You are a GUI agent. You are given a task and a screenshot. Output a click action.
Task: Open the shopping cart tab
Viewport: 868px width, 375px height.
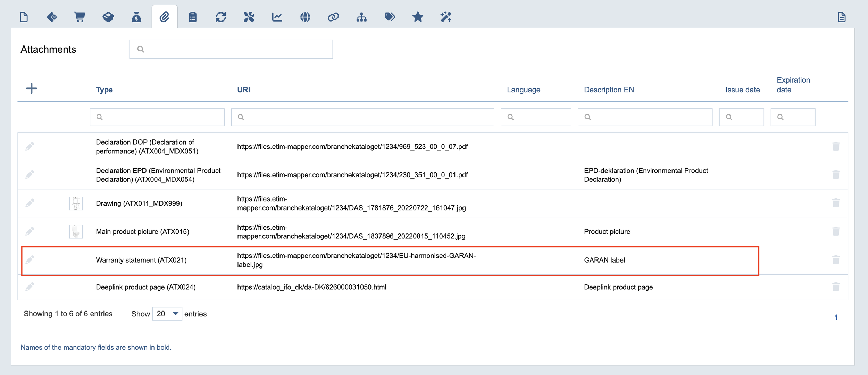tap(80, 17)
